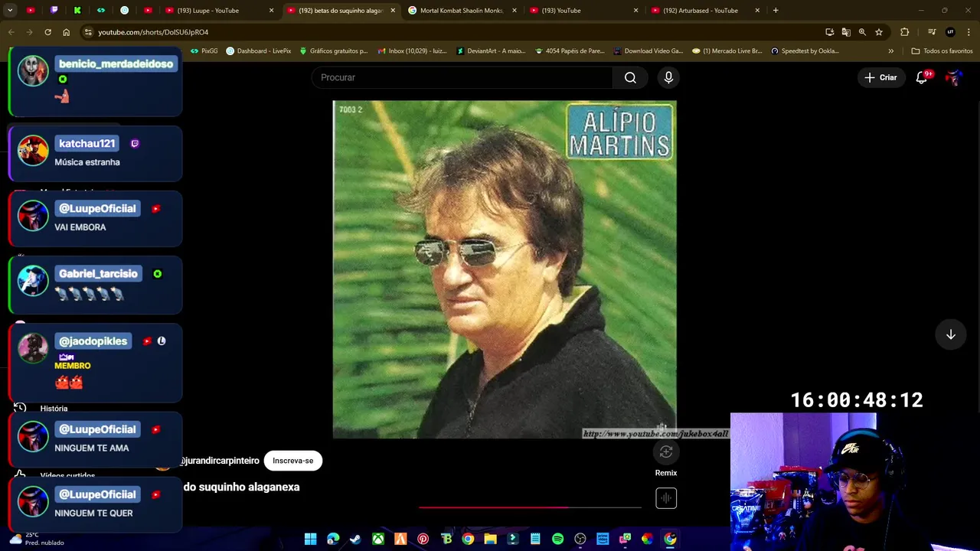Open the YouTube account avatar menu

pos(953,77)
